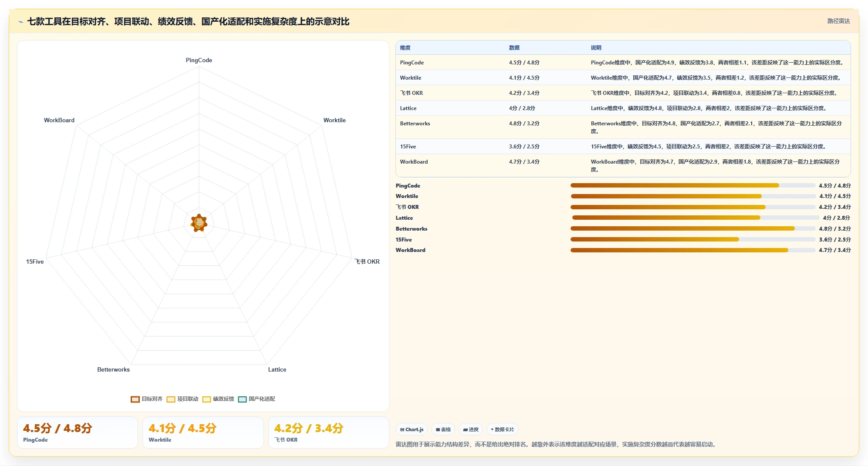This screenshot has height=466, width=868.
Task: Open the PingCode score card
Action: click(78, 432)
